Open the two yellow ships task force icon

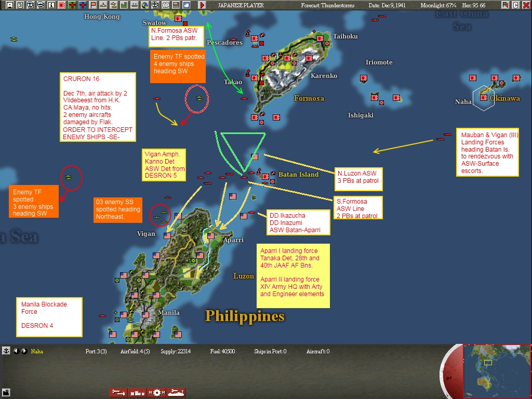coord(114,5)
